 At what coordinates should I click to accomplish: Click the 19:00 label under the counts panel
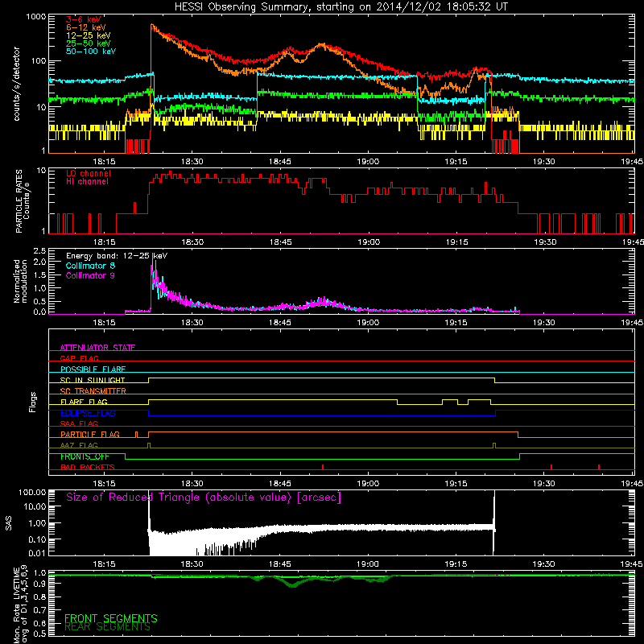point(368,162)
